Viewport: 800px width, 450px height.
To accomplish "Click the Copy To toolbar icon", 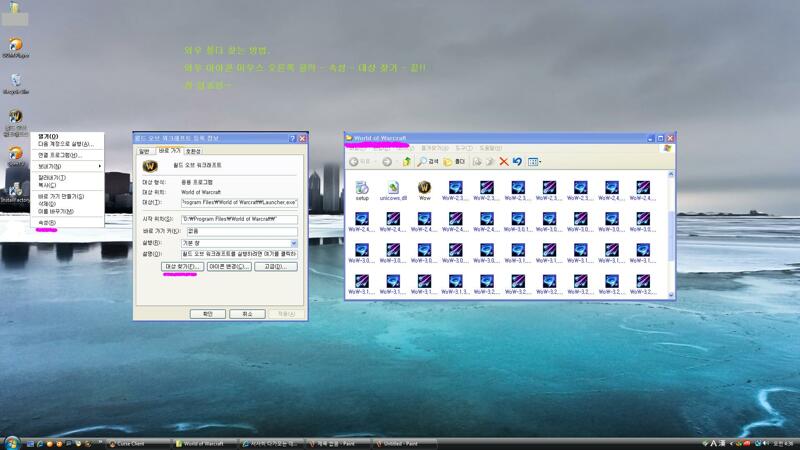I will click(x=490, y=162).
